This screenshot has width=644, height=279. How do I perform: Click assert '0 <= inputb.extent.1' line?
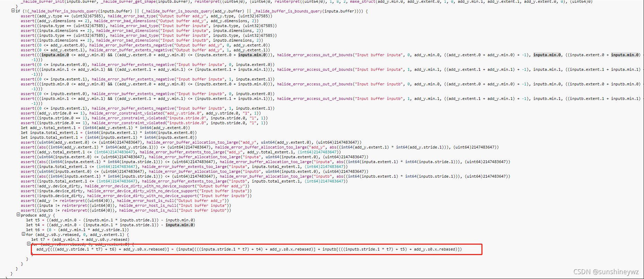148,108
